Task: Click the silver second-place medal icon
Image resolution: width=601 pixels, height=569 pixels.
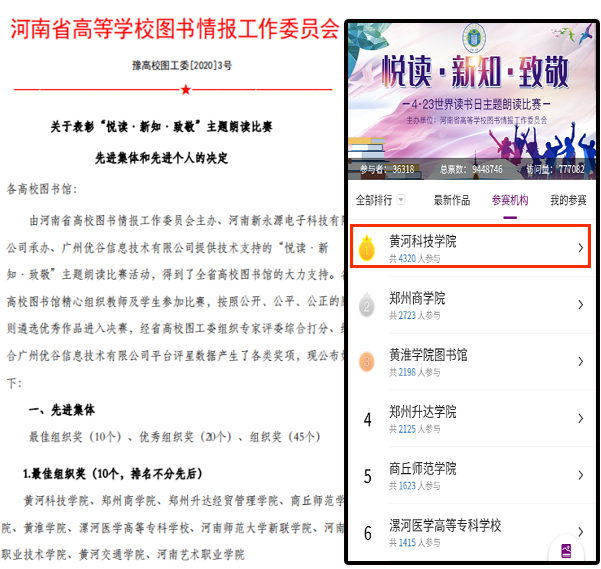Action: (x=367, y=305)
